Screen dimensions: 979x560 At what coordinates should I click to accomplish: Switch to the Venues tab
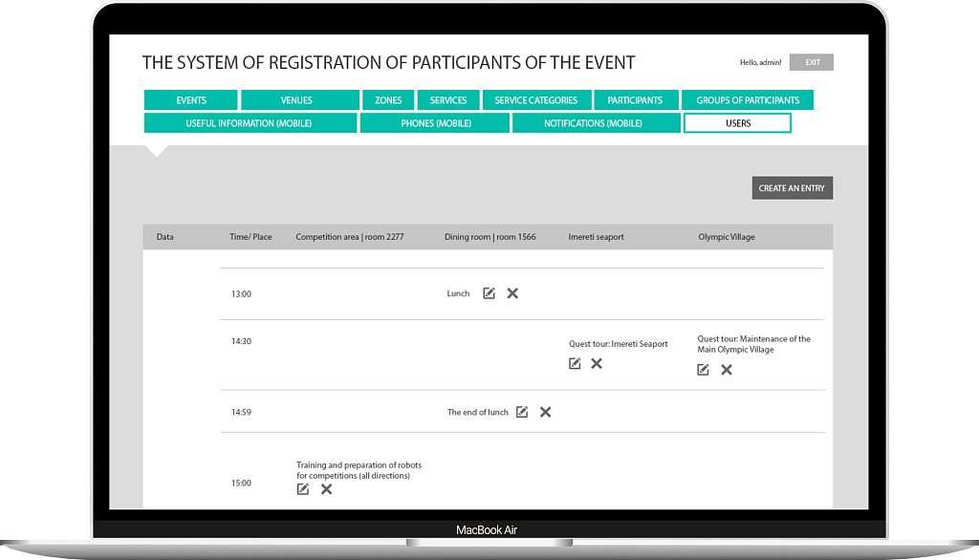coord(300,100)
